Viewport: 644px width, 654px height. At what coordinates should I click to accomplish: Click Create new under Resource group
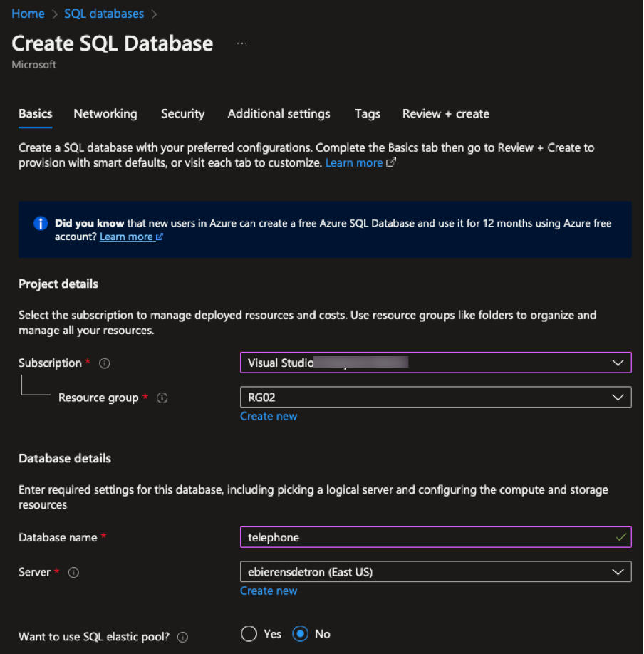point(269,416)
